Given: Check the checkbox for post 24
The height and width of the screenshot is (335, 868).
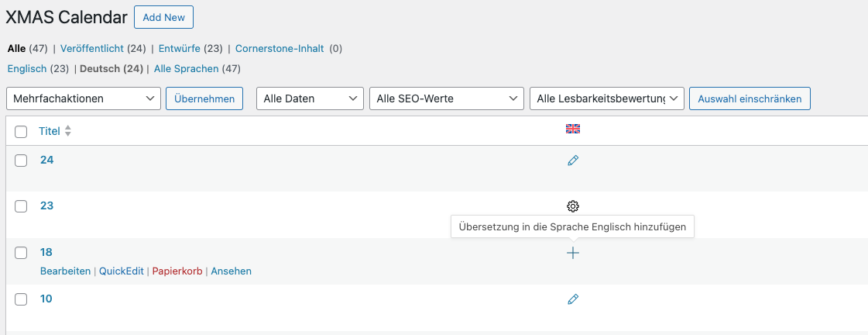Looking at the screenshot, I should click(21, 161).
